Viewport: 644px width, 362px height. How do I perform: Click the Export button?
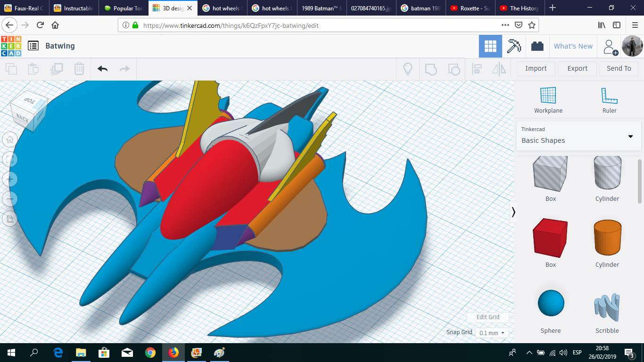[578, 69]
